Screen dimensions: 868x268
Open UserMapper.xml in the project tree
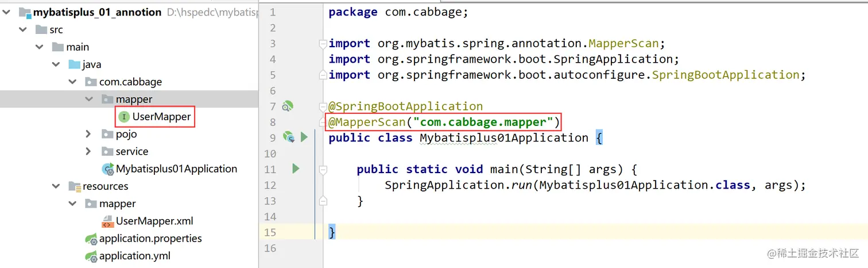(154, 221)
